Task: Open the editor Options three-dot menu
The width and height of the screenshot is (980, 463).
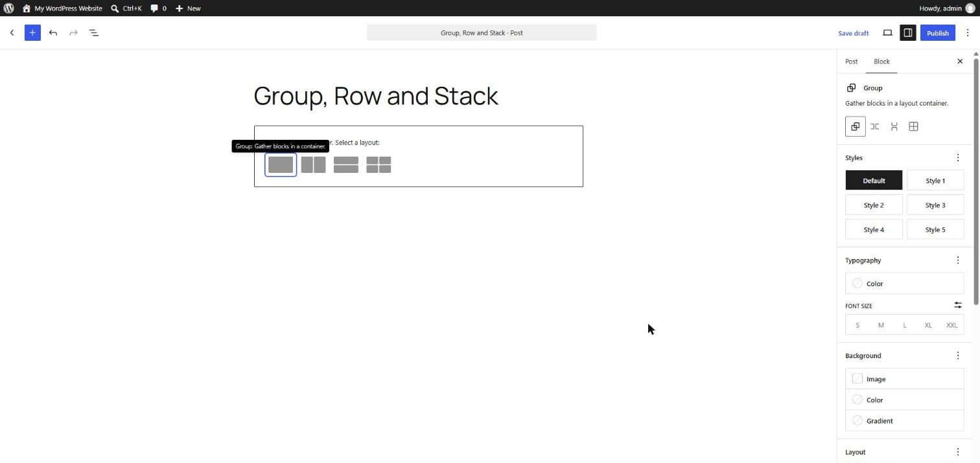Action: [x=967, y=33]
